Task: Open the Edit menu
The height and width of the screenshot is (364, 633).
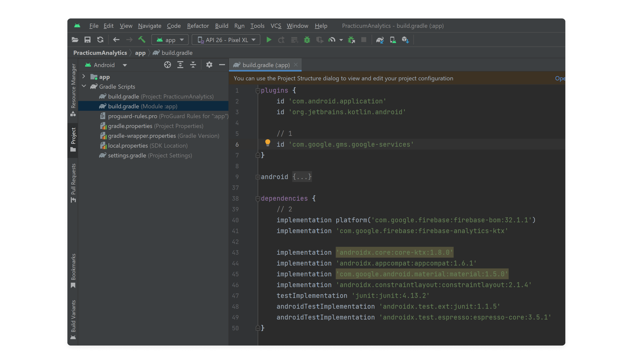Action: (x=108, y=26)
